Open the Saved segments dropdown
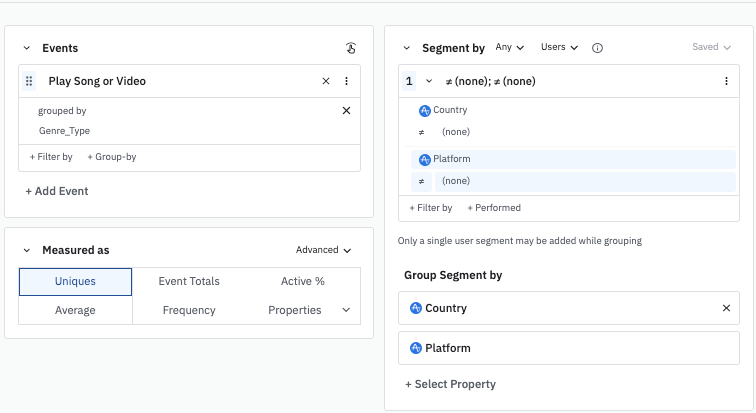Screen dimensions: 756x413 (x=711, y=48)
